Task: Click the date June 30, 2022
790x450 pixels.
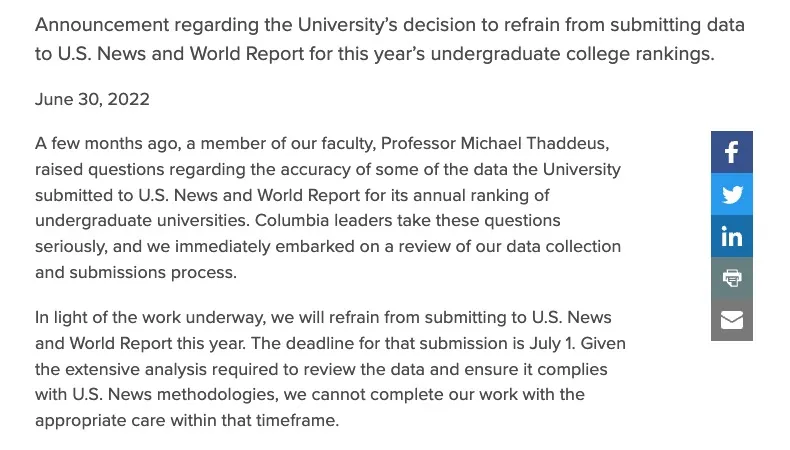Action: [x=92, y=99]
